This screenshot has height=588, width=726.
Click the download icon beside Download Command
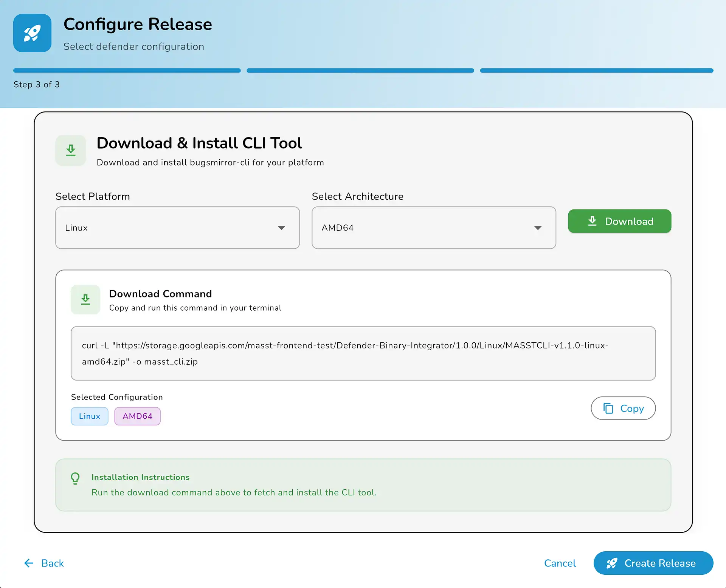point(85,300)
